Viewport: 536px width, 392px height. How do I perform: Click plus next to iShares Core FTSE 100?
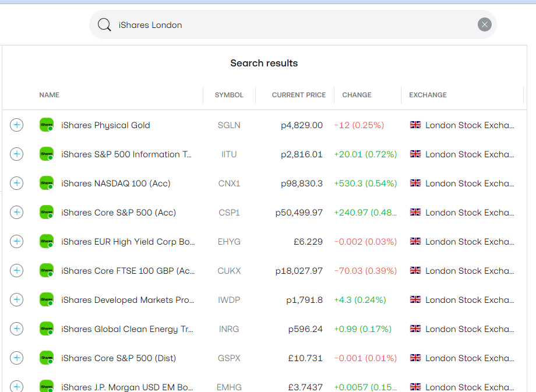(x=17, y=270)
